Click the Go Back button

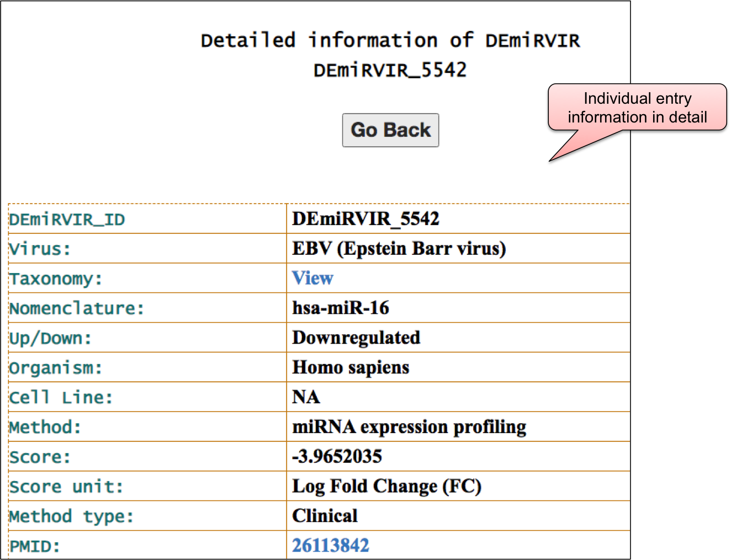pos(390,130)
